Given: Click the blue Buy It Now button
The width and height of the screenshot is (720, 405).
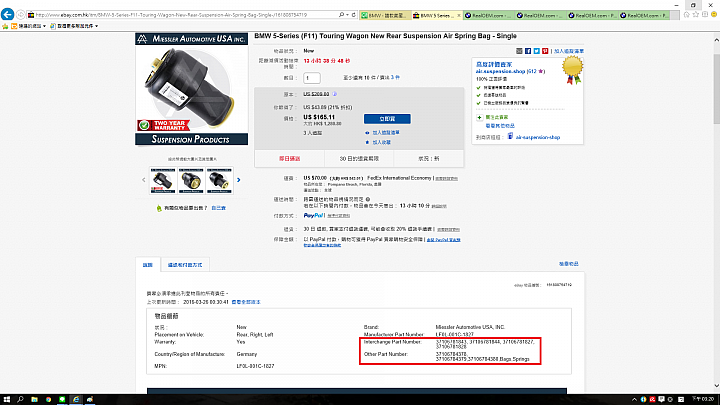Looking at the screenshot, I should 387,119.
